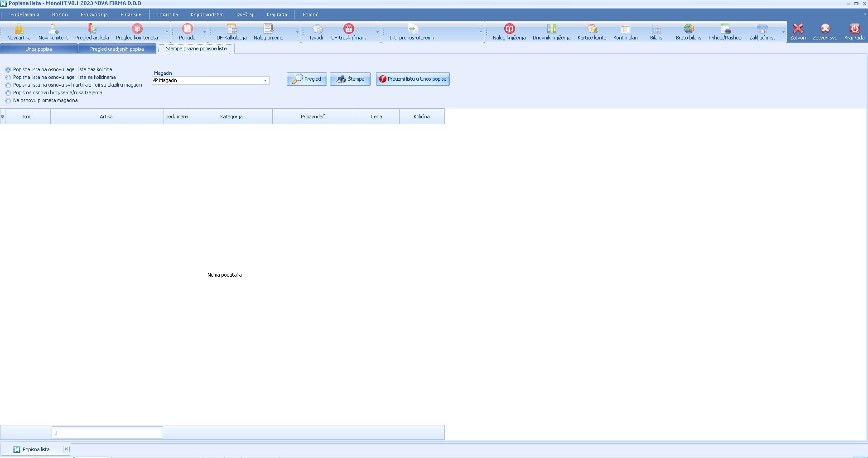Select svih artikala koji su ulazili option
Viewport: 868px width, 458px height.
pos(8,85)
